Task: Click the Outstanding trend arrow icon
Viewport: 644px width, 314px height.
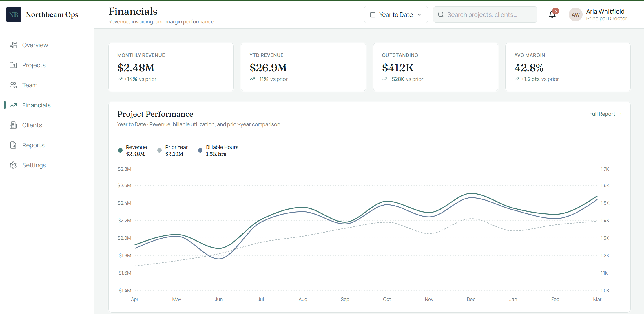Action: pos(385,79)
